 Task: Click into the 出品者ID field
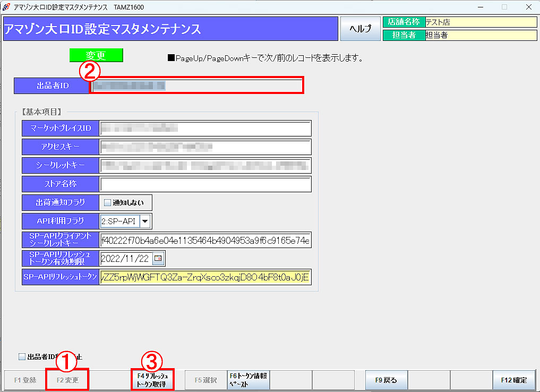[x=196, y=86]
